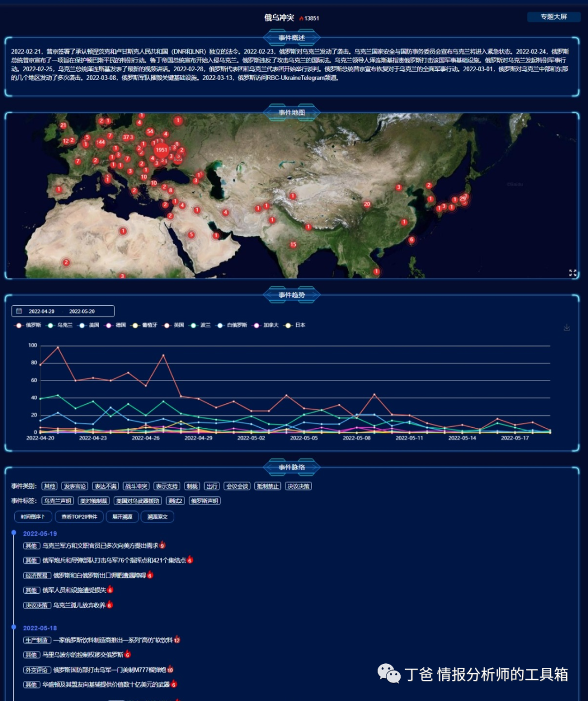The width and height of the screenshot is (588, 701).
Task: Select the 20 cluster marker in China
Action: [367, 205]
